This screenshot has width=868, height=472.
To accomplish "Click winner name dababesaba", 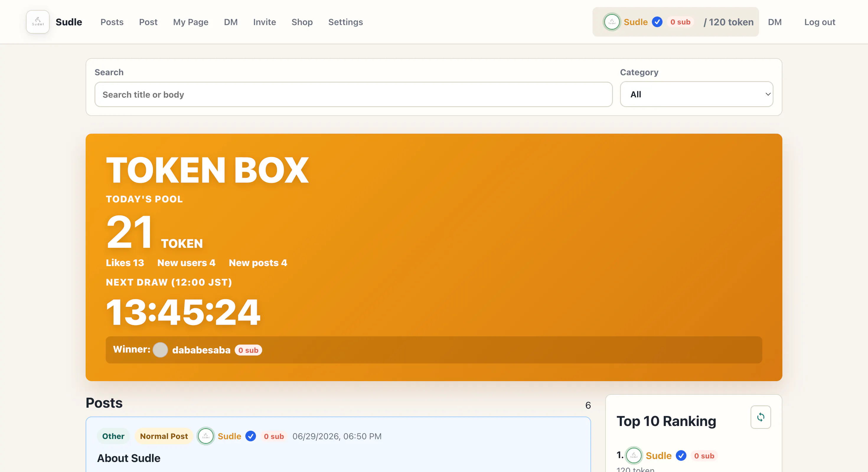I will [201, 350].
